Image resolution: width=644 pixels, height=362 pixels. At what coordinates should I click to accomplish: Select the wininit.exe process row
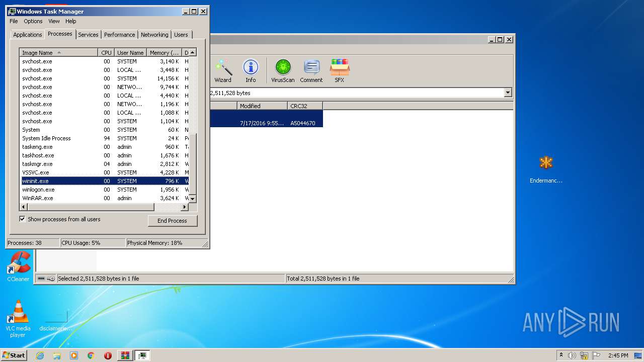point(104,181)
